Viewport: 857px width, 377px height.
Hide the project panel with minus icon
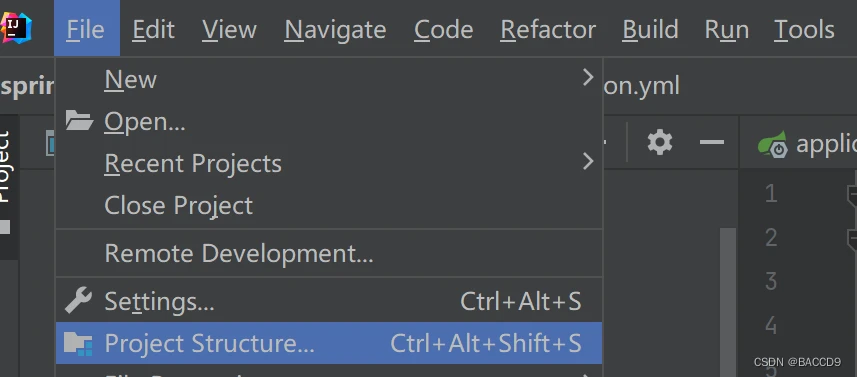pos(712,143)
